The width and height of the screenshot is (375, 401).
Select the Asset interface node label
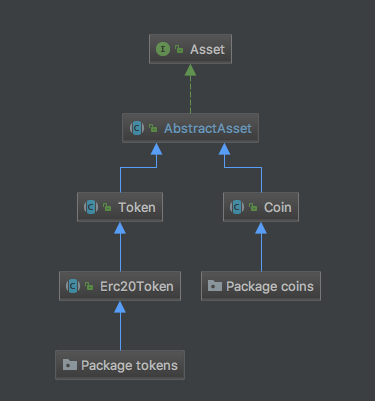(207, 49)
